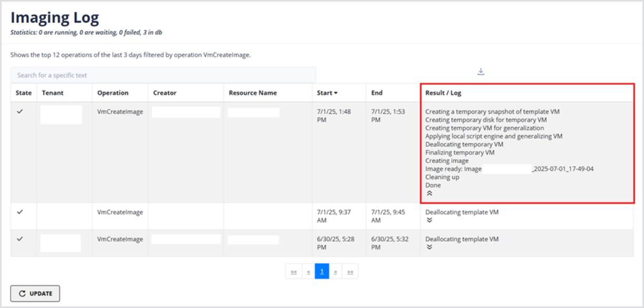The width and height of the screenshot is (644, 308).
Task: Click the 'Search for a specific text' field
Action: tap(163, 75)
